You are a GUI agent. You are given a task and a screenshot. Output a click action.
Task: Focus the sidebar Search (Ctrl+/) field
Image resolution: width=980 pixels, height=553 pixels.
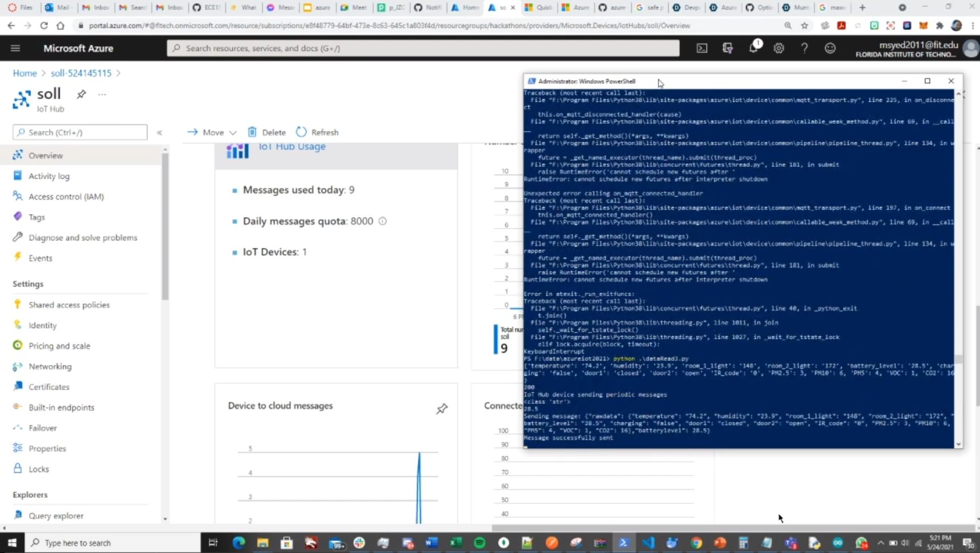[80, 132]
